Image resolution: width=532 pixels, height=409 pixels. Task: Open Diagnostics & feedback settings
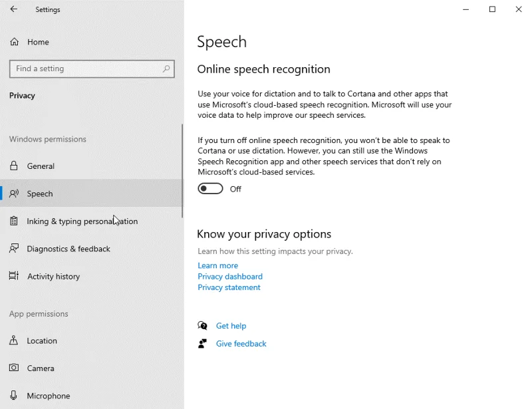point(91,249)
